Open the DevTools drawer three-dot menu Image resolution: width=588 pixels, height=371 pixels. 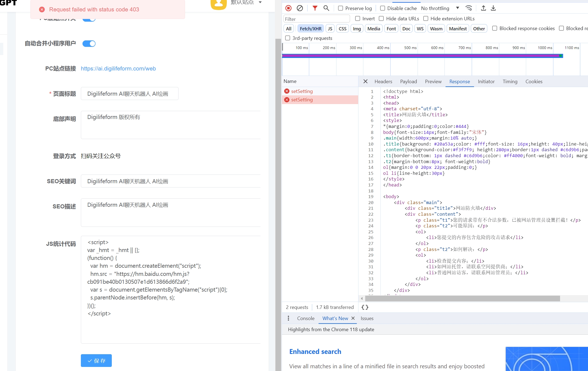click(288, 318)
